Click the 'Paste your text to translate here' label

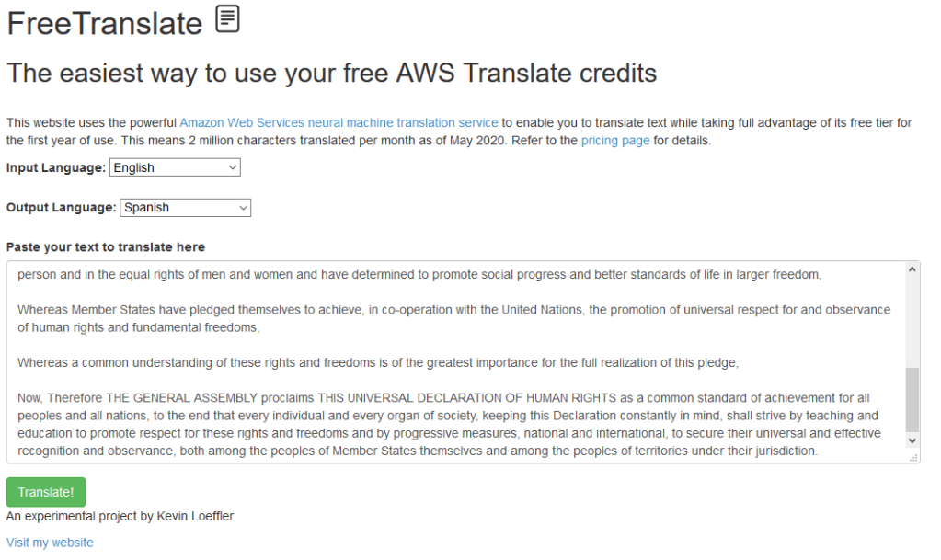106,246
